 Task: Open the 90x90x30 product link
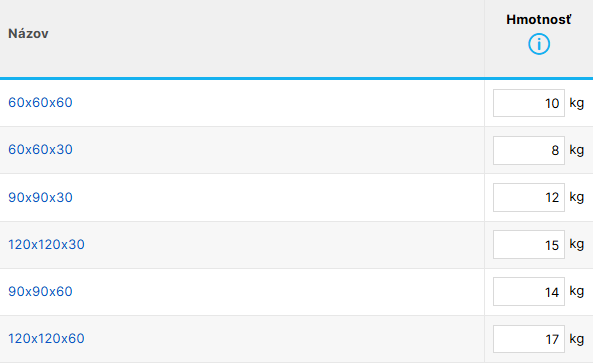pos(40,197)
